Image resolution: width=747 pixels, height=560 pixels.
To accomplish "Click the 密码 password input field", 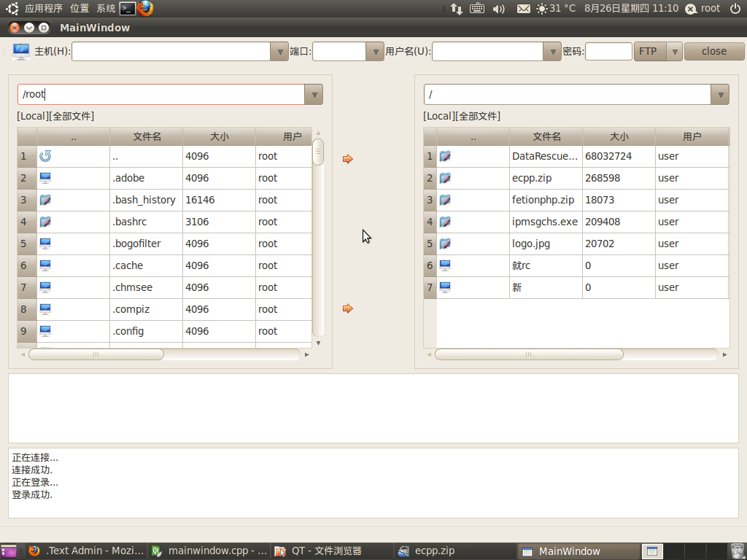I will (x=608, y=52).
